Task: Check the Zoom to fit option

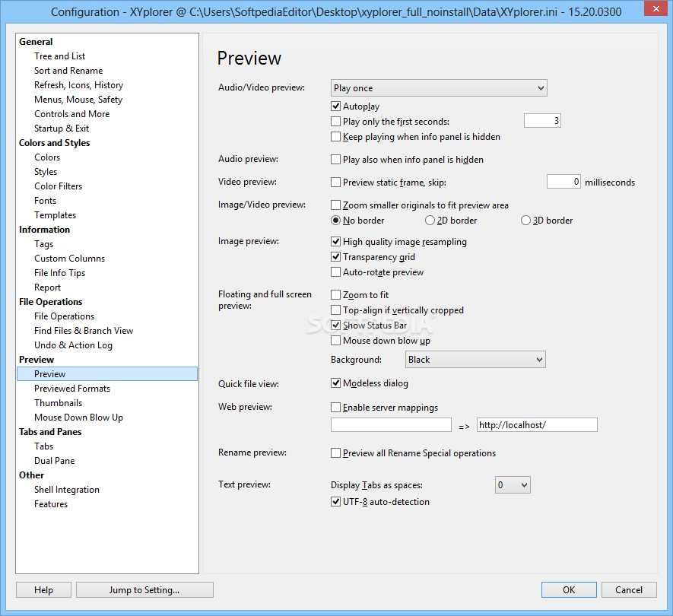Action: point(335,294)
